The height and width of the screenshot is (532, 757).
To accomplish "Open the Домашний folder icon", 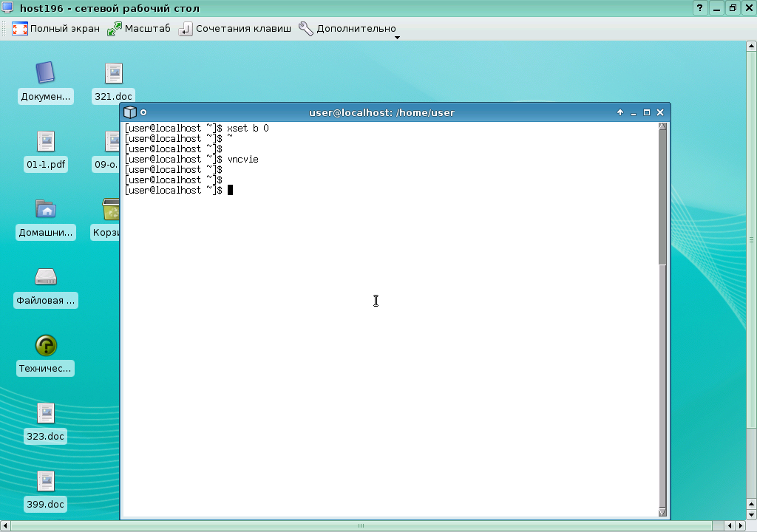I will [x=46, y=209].
